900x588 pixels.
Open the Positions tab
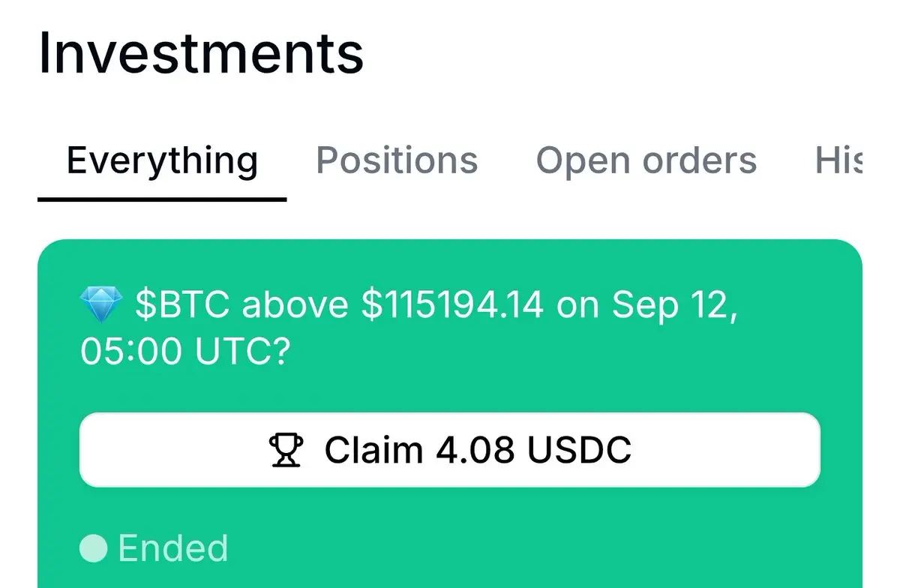[x=397, y=160]
